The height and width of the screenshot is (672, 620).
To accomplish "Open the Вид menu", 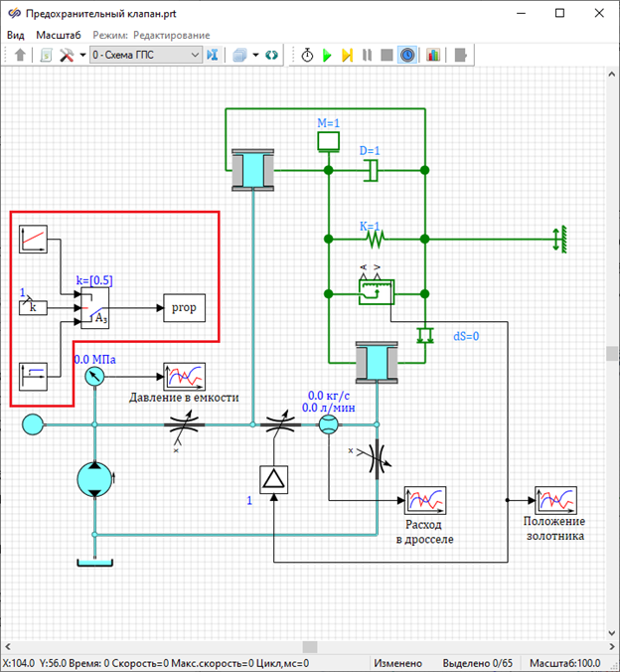I will tap(16, 35).
